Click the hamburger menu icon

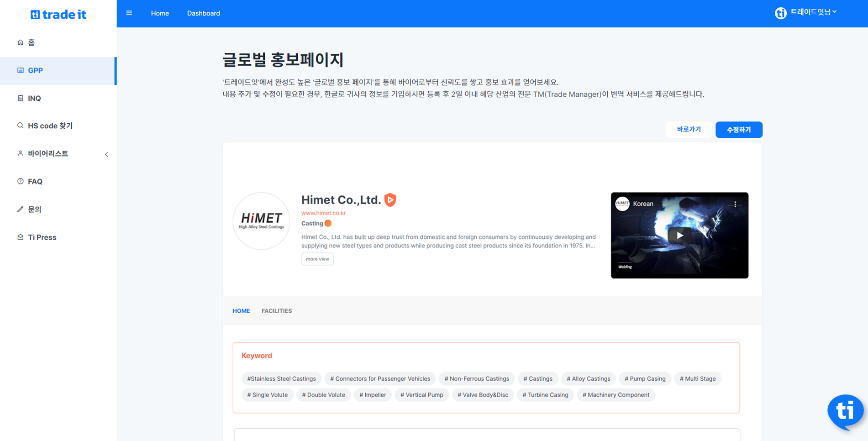click(x=129, y=13)
